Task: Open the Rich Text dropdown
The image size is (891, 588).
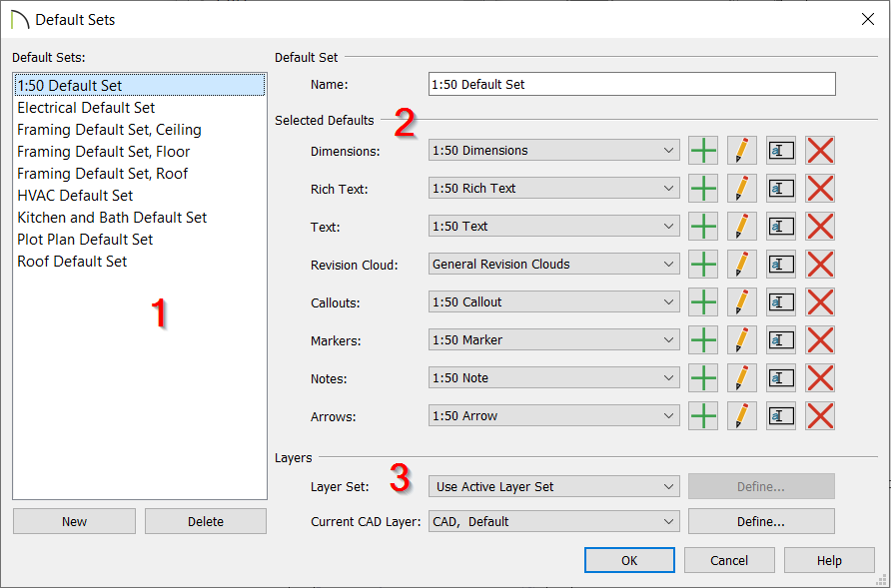Action: click(554, 189)
